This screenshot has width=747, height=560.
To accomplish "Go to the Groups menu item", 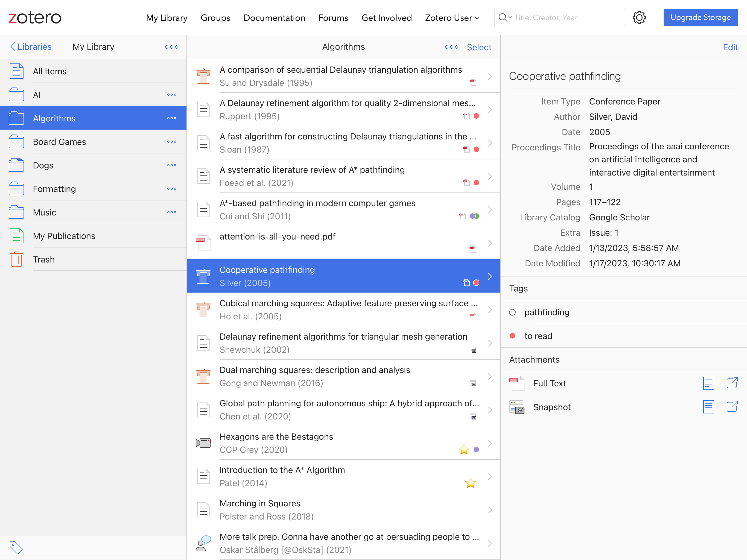I will tap(215, 18).
